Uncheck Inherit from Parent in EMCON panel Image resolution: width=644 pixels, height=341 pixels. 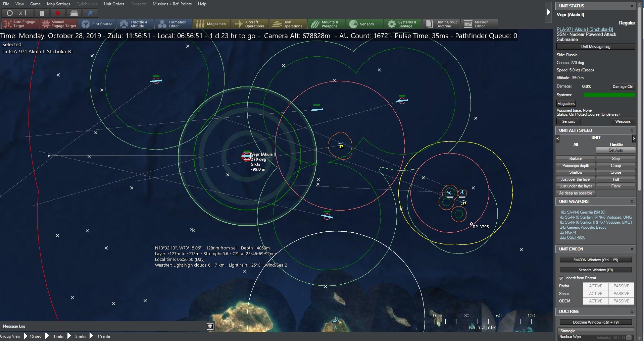pyautogui.click(x=561, y=278)
